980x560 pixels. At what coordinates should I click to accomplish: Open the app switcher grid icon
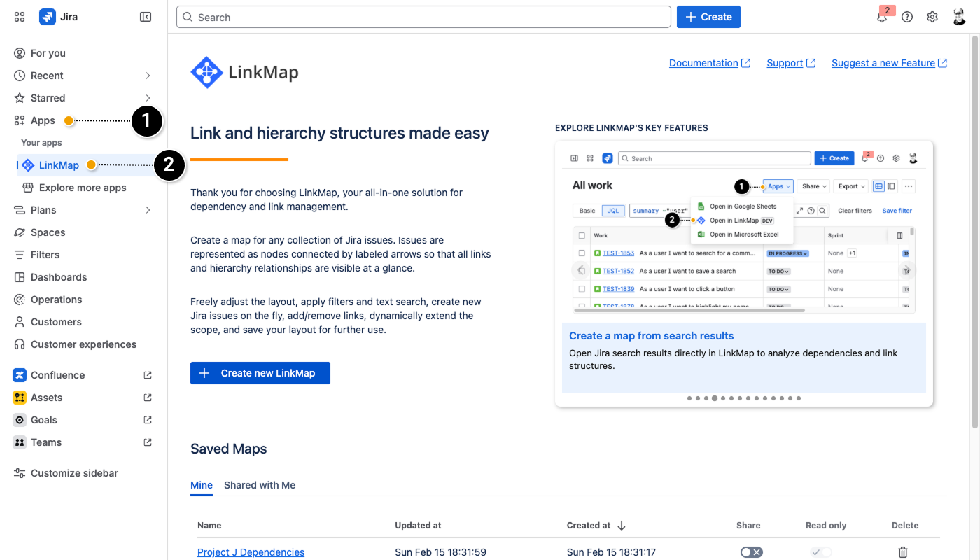coord(20,17)
